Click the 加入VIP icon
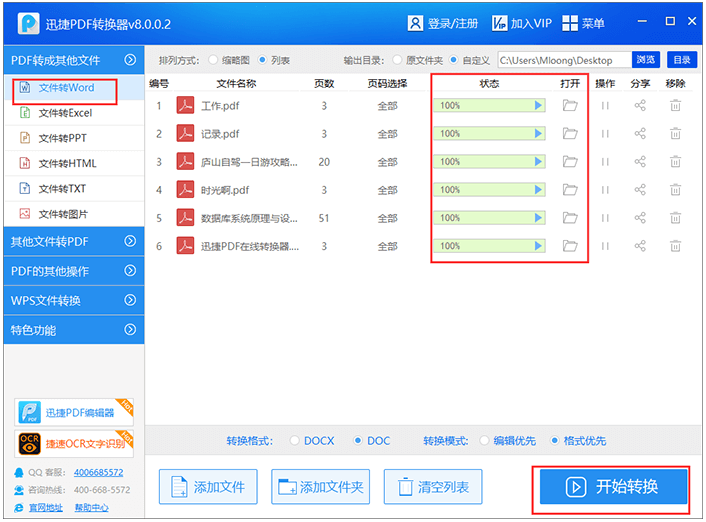The image size is (706, 522). tap(499, 23)
